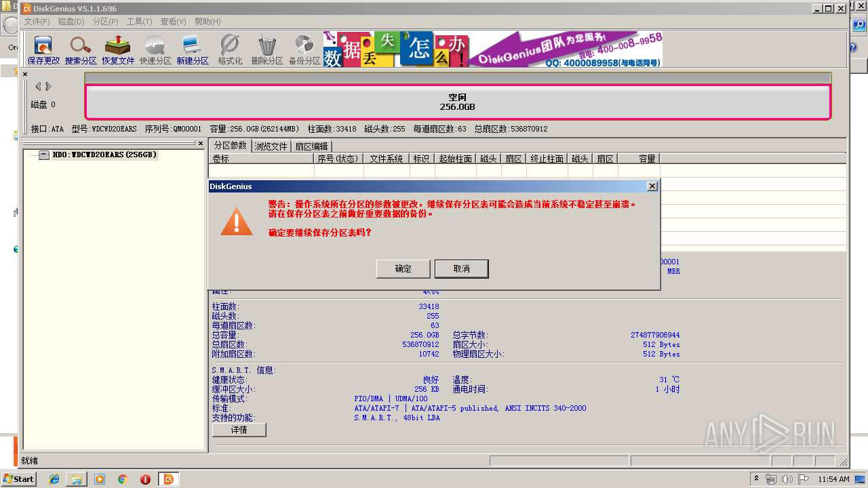Click the 起始柱面 column header

pos(455,159)
